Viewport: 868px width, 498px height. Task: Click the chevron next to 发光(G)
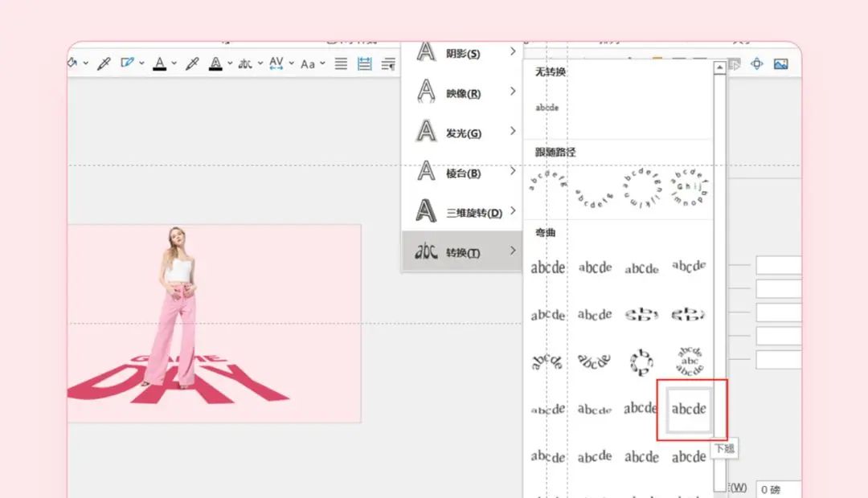point(513,131)
